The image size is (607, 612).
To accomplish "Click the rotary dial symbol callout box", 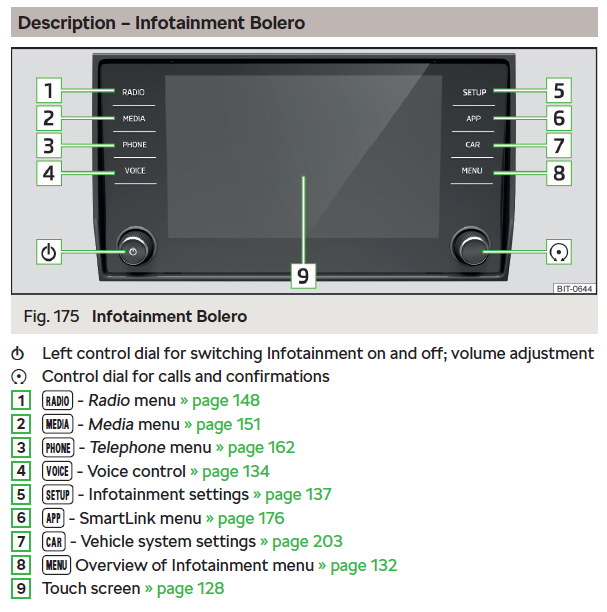I will [x=559, y=252].
